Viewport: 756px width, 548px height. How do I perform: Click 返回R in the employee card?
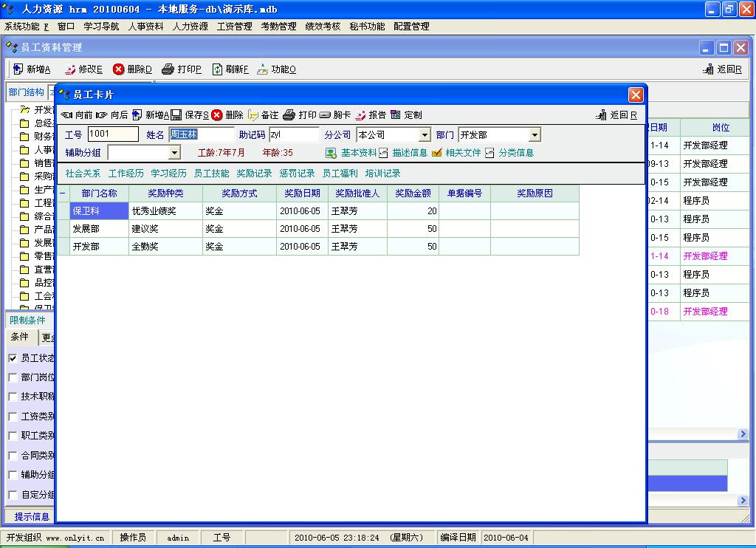pyautogui.click(x=616, y=115)
